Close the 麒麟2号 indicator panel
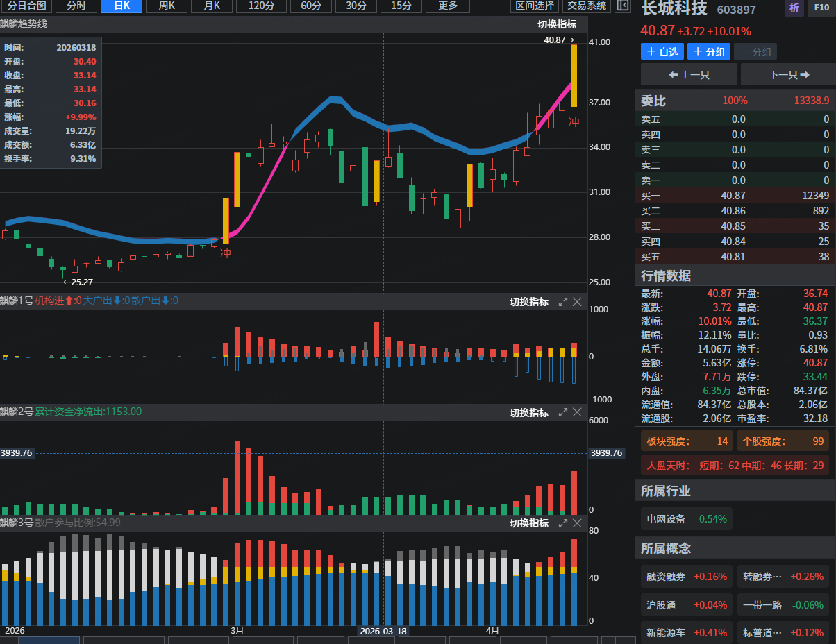This screenshot has width=836, height=644. tap(577, 412)
